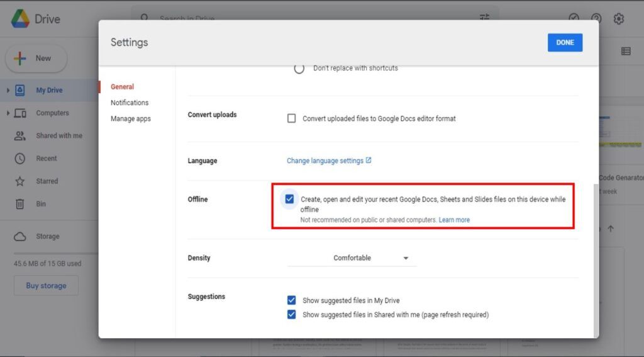
Task: Open Shared with me label
Action: [59, 136]
